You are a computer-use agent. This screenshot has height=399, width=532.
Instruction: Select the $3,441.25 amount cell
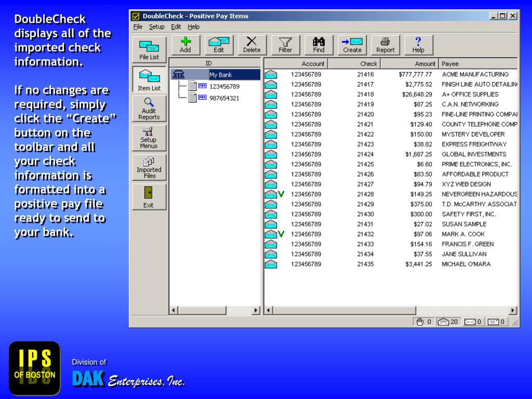point(419,264)
